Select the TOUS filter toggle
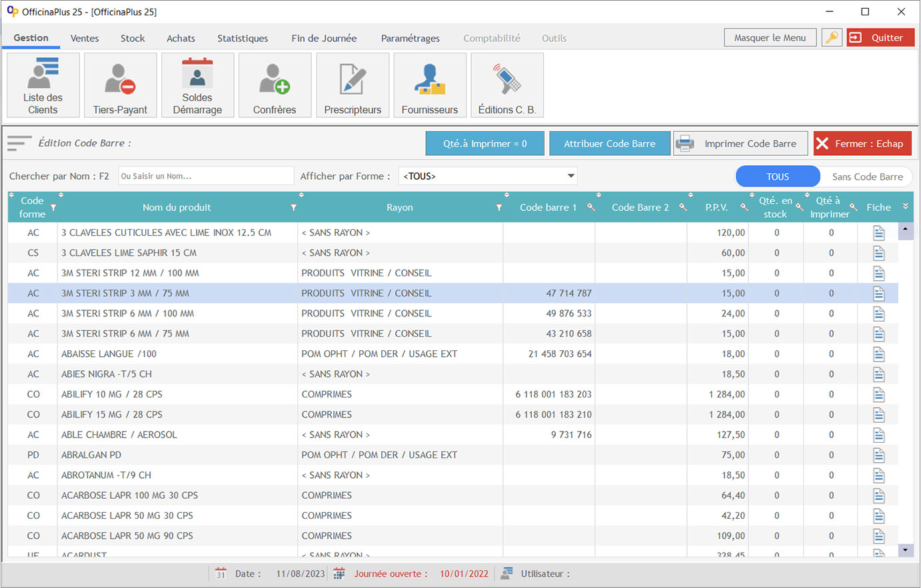The image size is (921, 588). [777, 176]
